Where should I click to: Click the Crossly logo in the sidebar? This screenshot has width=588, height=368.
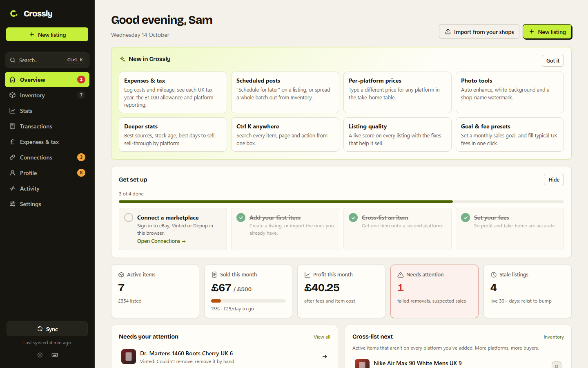pos(31,13)
